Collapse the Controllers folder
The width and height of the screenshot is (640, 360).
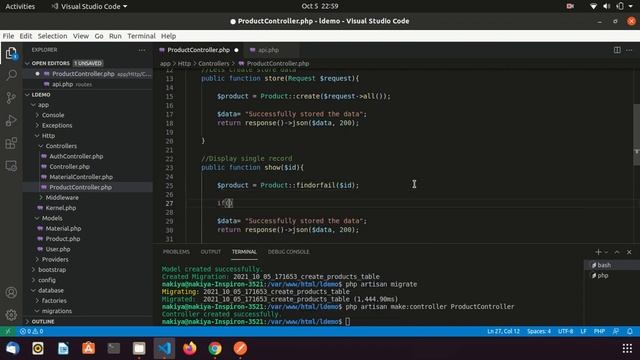[41, 146]
